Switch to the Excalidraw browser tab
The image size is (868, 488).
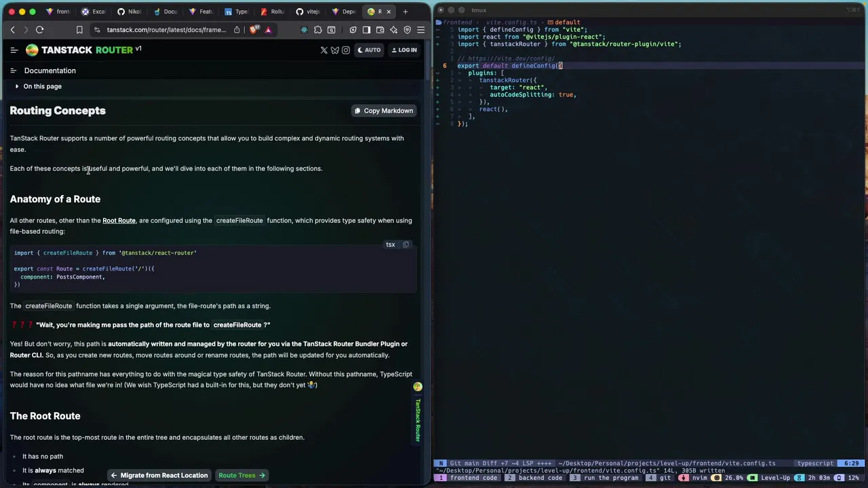(x=93, y=12)
